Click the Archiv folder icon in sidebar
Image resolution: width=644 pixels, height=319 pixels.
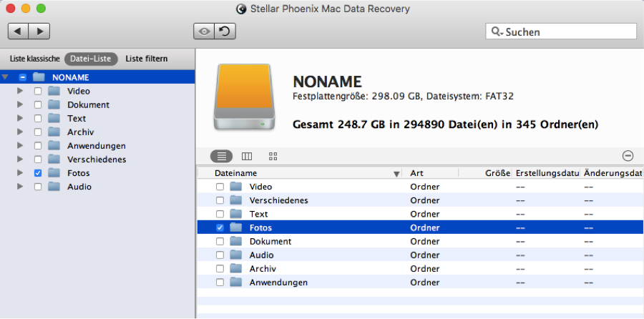pos(54,132)
